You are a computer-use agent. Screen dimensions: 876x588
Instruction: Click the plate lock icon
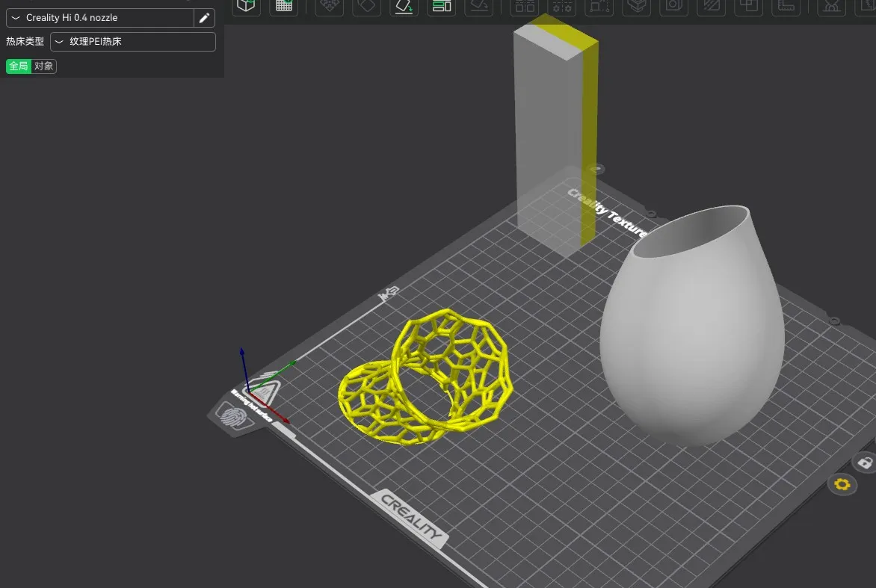[865, 462]
